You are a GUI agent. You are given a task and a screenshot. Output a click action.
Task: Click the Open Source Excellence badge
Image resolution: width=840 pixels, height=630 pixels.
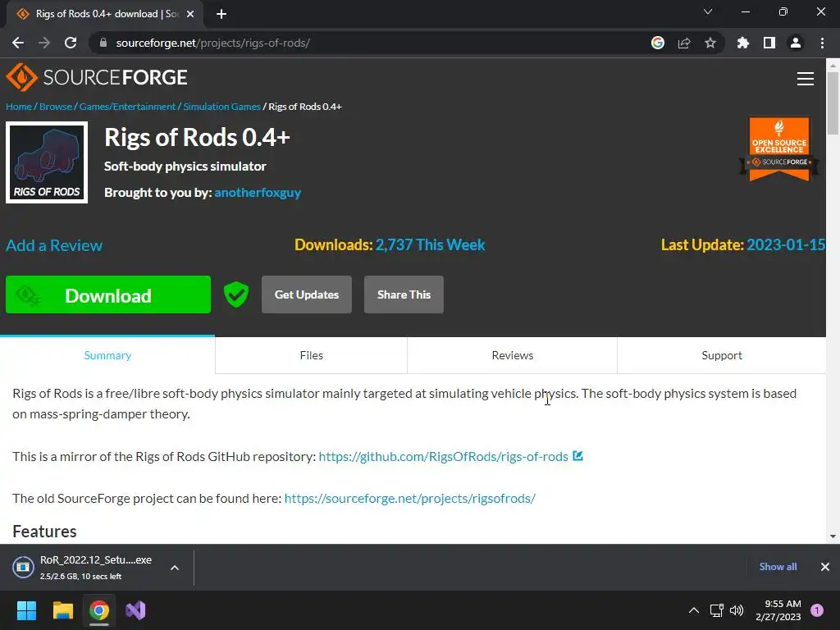pyautogui.click(x=779, y=148)
